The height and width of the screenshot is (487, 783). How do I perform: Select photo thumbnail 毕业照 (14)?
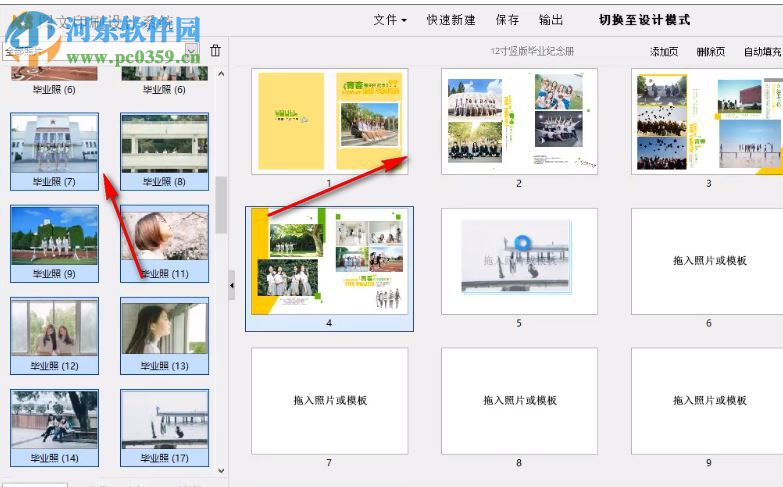click(54, 428)
